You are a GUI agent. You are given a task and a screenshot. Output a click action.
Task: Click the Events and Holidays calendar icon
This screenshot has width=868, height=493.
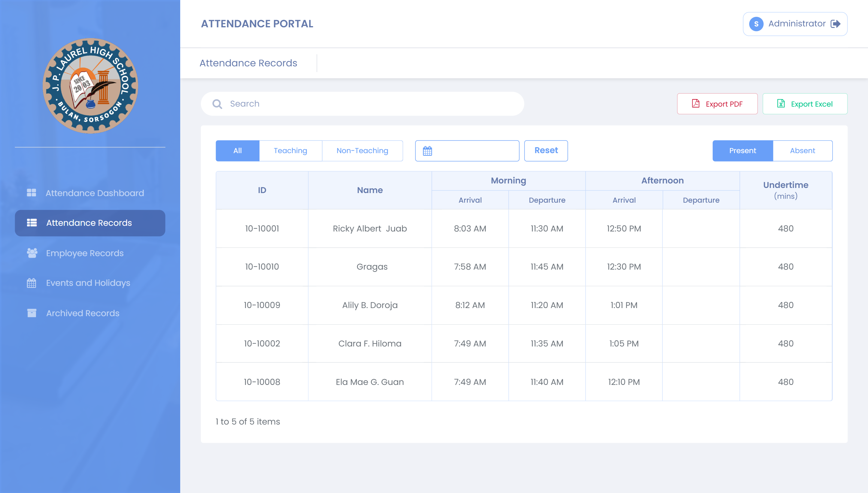(x=32, y=283)
